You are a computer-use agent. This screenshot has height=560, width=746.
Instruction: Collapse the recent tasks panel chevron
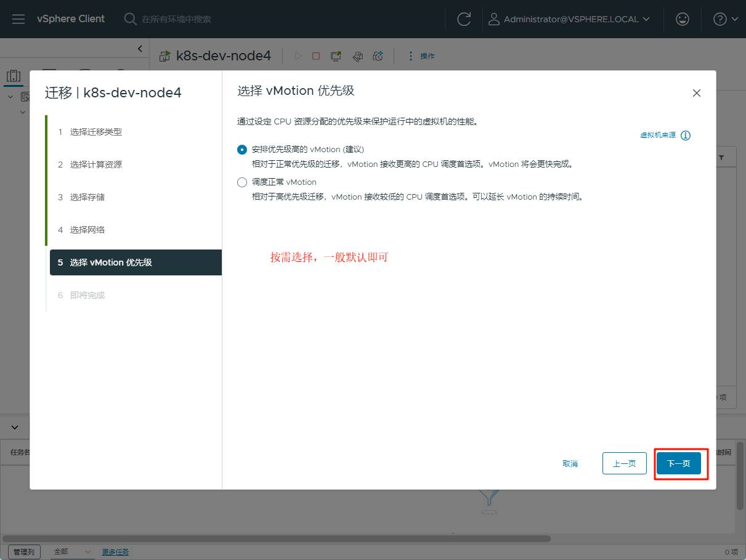[15, 427]
